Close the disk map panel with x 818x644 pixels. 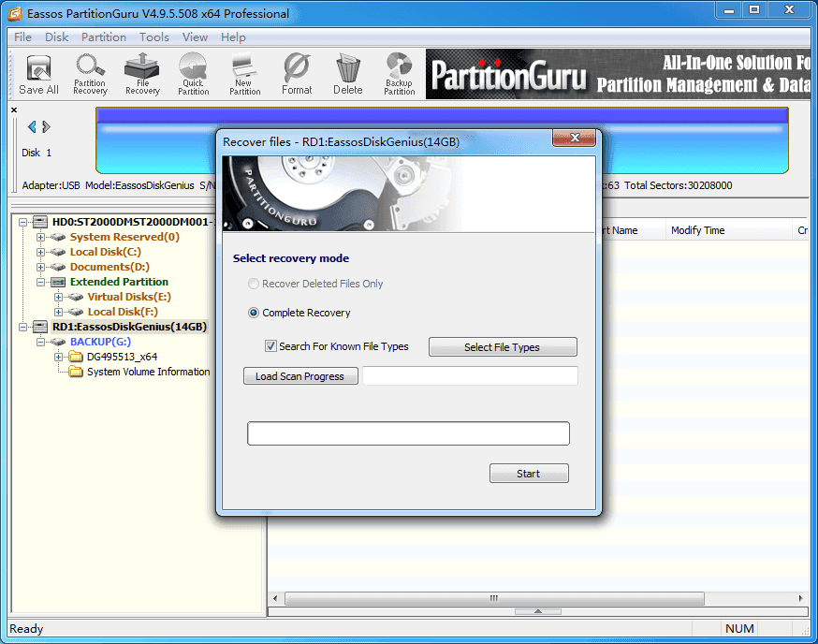(x=14, y=110)
